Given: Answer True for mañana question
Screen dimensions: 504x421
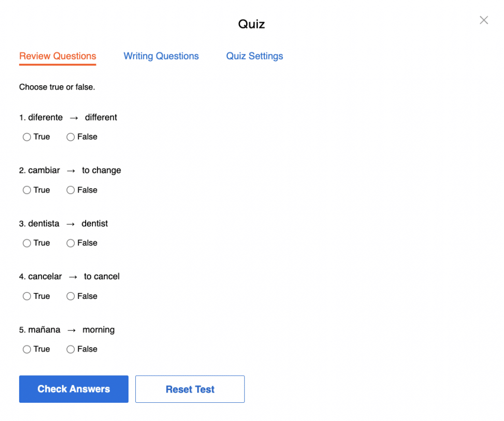Looking at the screenshot, I should pos(27,350).
